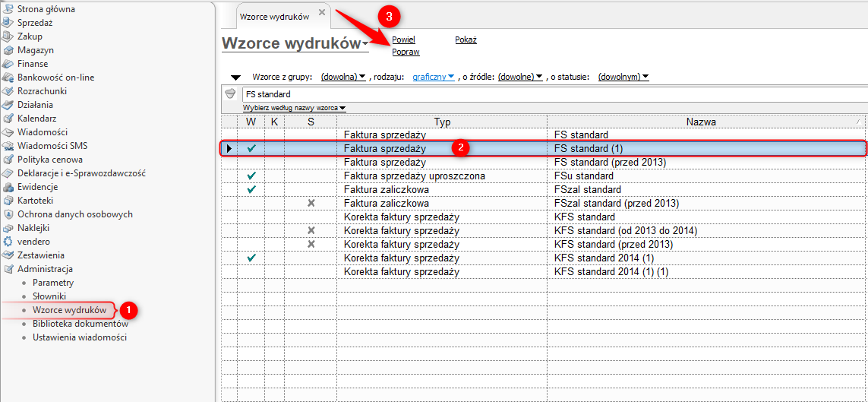Select the Sprzedaż module icon
This screenshot has height=402, width=868.
pos(8,23)
